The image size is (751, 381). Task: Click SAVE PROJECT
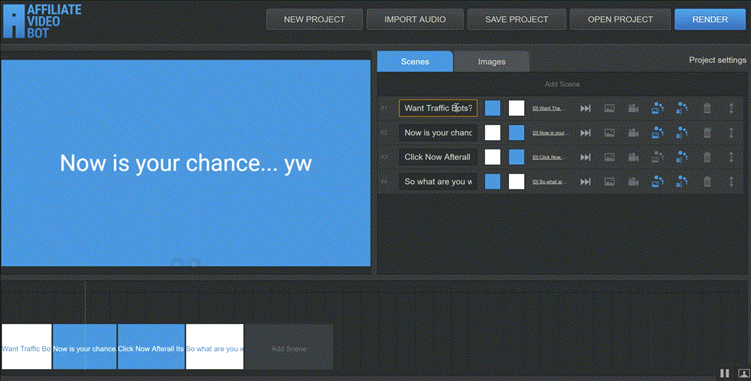(x=516, y=19)
